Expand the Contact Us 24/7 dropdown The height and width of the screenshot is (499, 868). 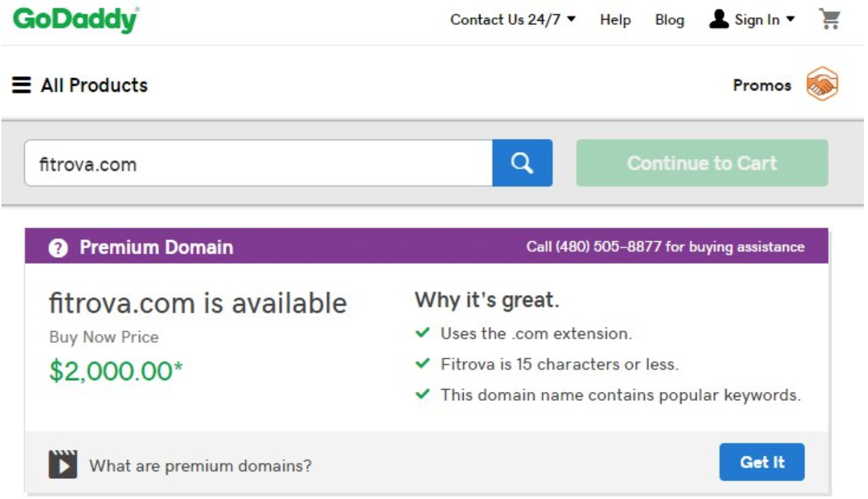513,20
